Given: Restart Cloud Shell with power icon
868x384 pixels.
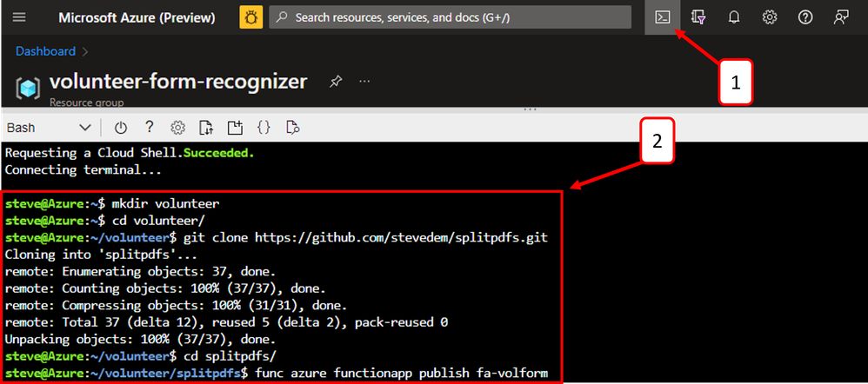Looking at the screenshot, I should [x=121, y=128].
